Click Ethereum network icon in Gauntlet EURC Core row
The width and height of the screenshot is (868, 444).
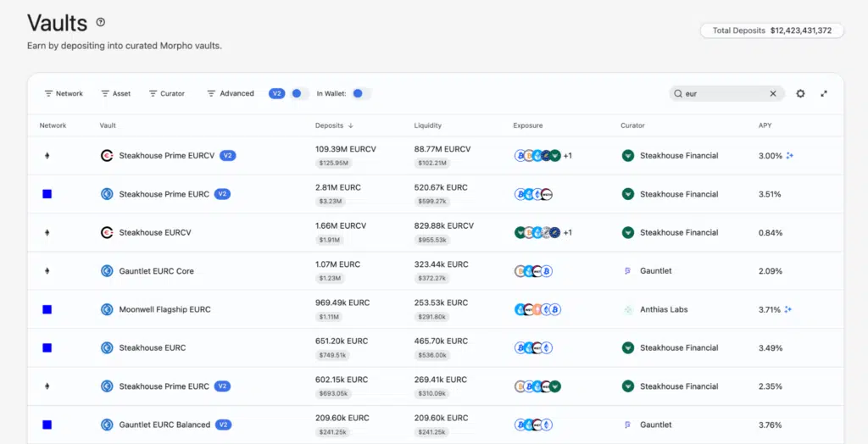click(47, 270)
